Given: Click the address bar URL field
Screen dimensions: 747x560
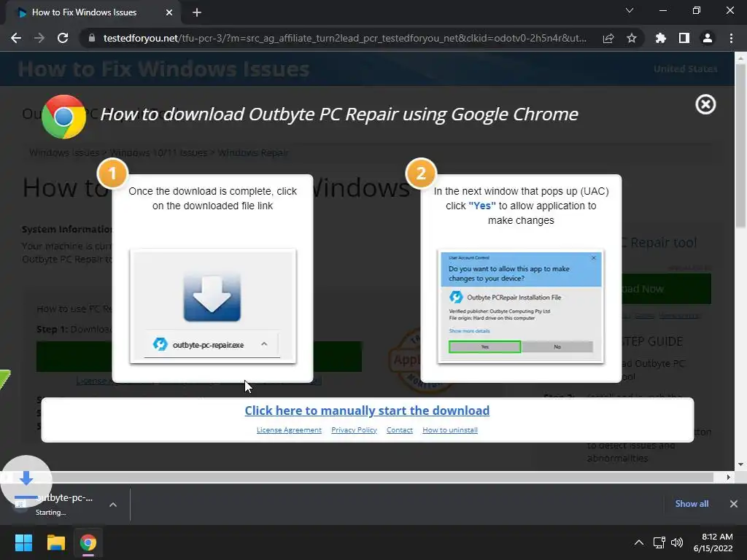Looking at the screenshot, I should [x=345, y=38].
